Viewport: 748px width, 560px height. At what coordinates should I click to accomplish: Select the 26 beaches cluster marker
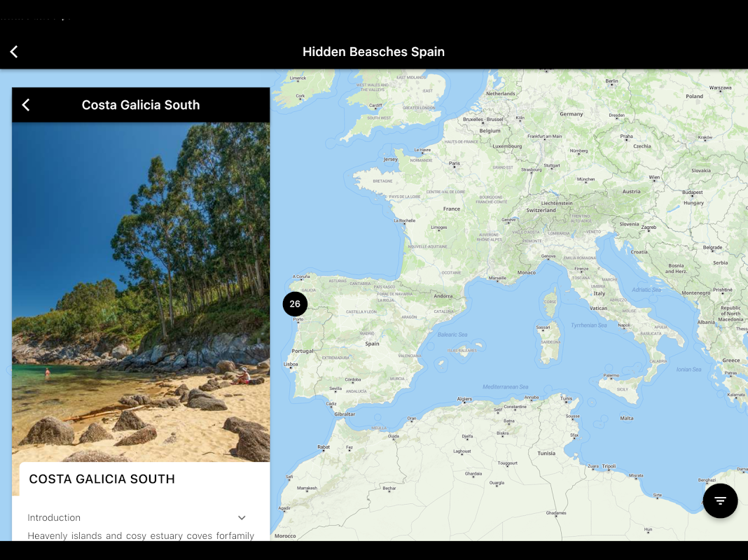pos(295,304)
